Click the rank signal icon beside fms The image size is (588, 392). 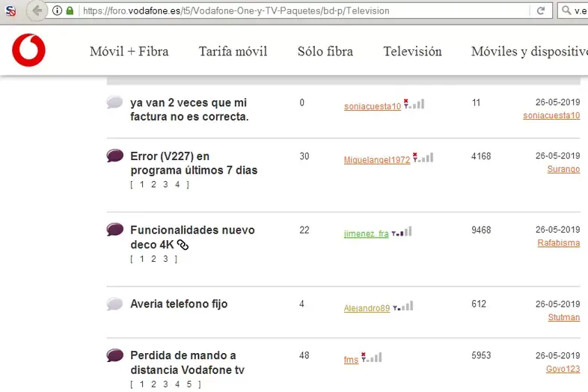point(372,357)
